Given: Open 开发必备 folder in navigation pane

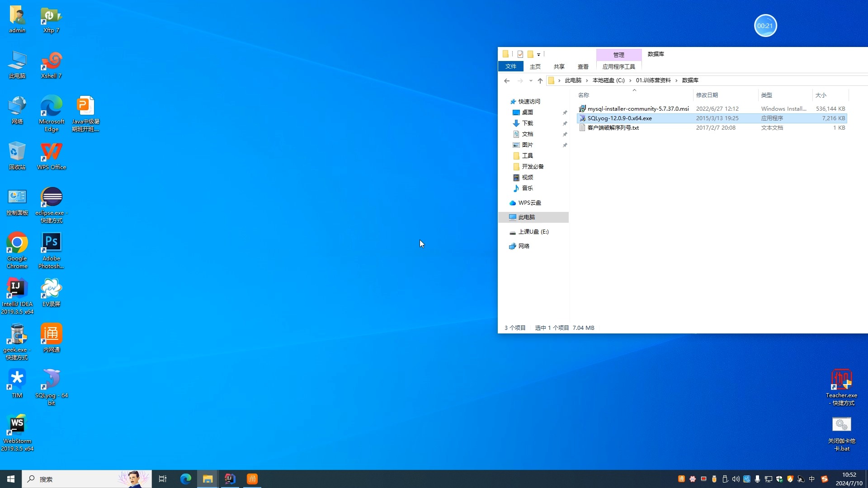Looking at the screenshot, I should [x=533, y=167].
